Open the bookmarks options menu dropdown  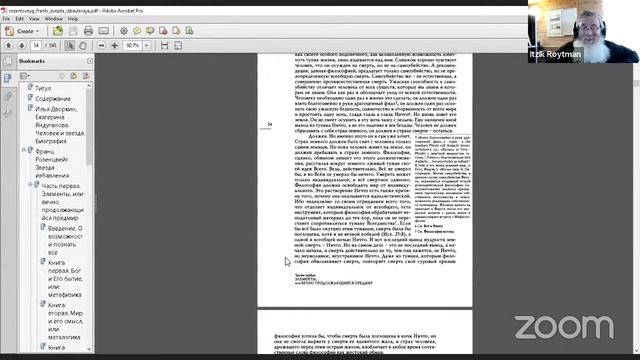click(25, 76)
